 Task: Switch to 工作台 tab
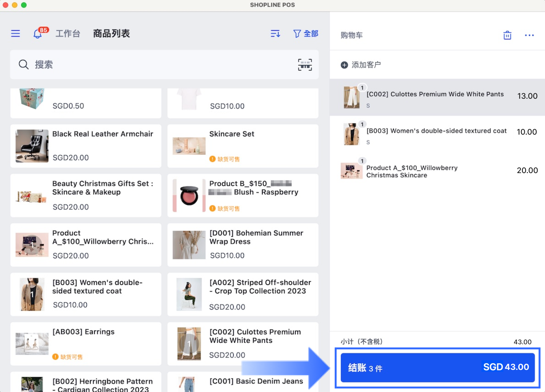click(x=68, y=33)
